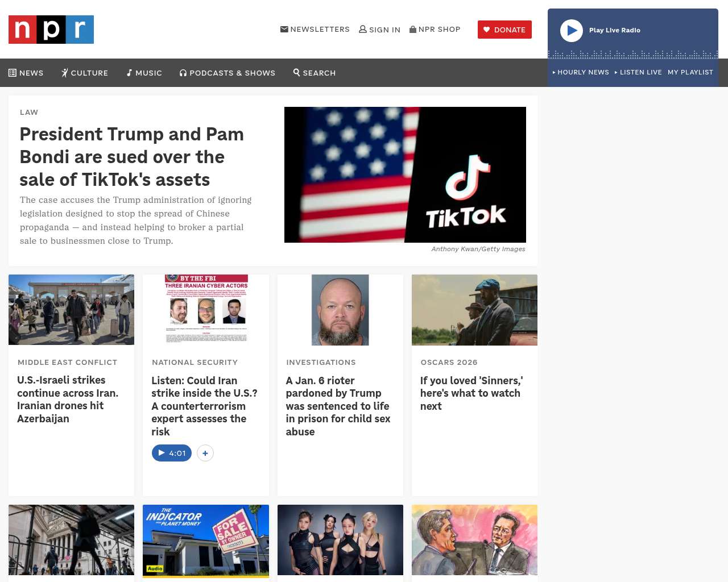Click the four women group photo

coord(340,540)
